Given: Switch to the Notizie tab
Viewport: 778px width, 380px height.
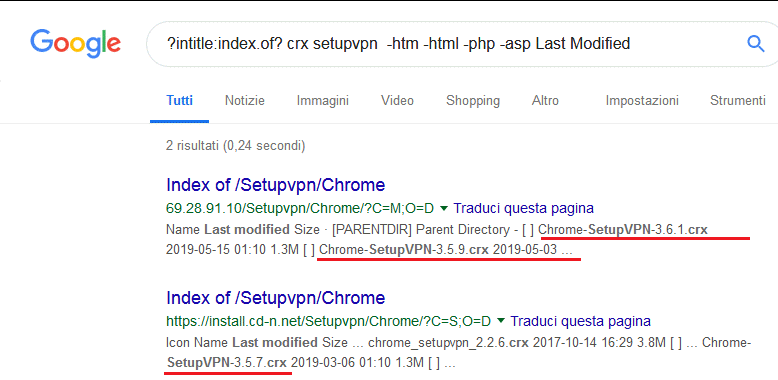Looking at the screenshot, I should coord(245,101).
